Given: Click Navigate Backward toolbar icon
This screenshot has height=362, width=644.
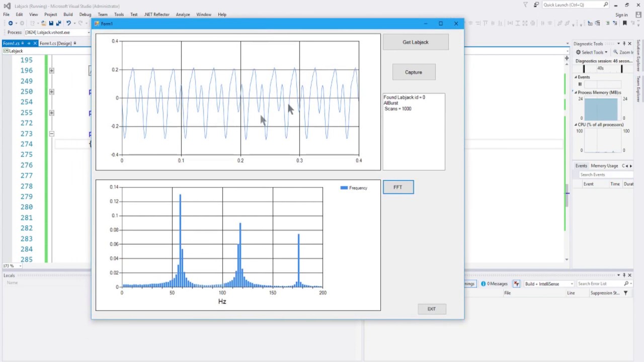Looking at the screenshot, I should click(10, 23).
